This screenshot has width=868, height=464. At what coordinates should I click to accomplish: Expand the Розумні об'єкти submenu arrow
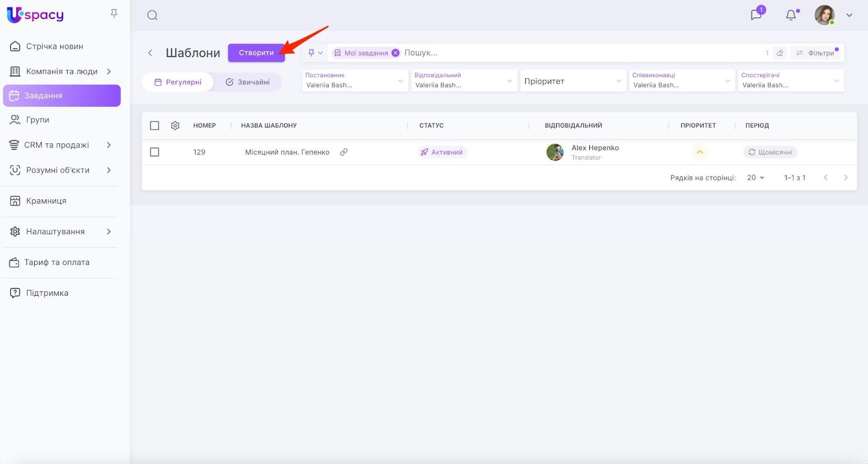coord(109,170)
